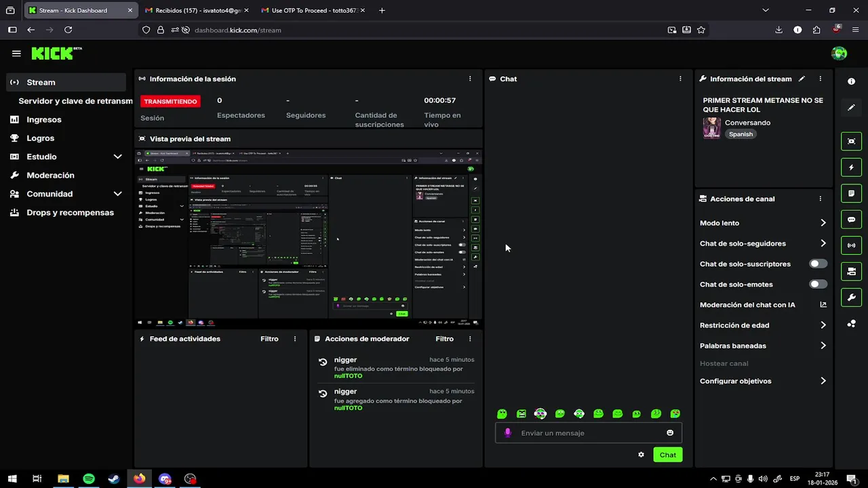Click the purple microphone icon in message box
Image resolution: width=868 pixels, height=488 pixels.
508,433
